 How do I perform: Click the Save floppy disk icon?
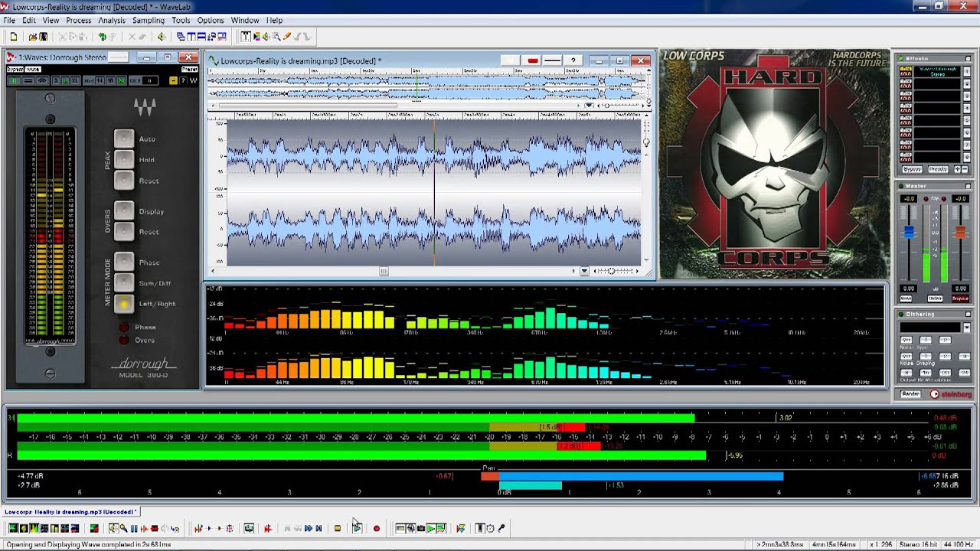click(x=43, y=37)
